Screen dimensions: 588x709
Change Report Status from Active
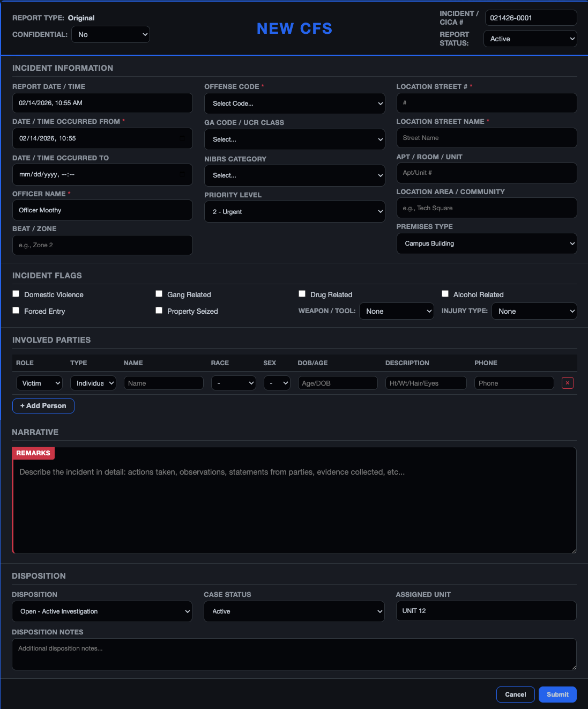[530, 38]
